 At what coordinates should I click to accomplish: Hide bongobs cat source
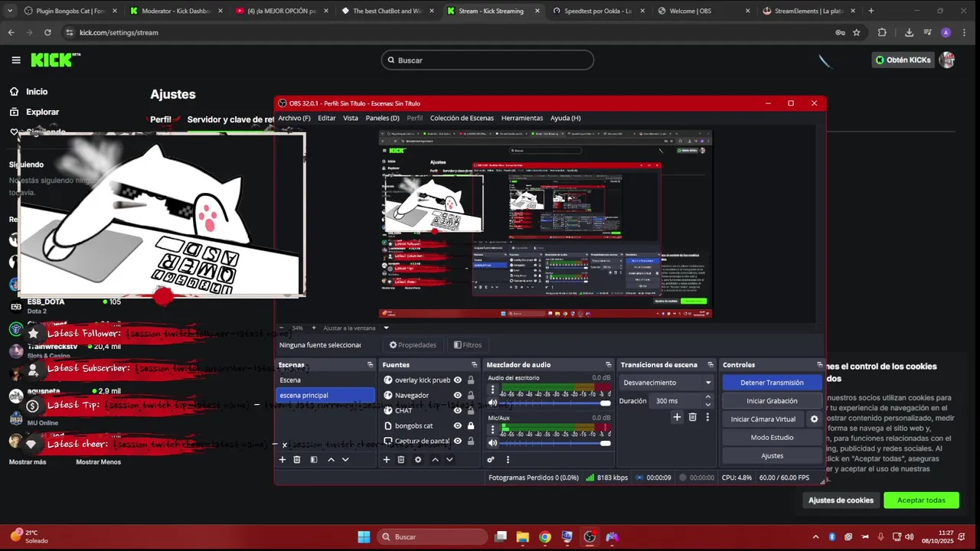coord(458,425)
